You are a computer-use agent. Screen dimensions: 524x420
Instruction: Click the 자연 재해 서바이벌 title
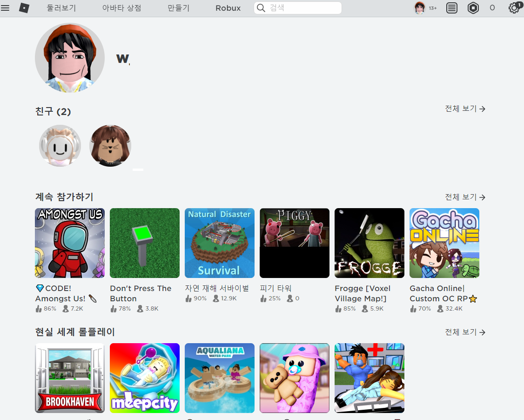tap(217, 288)
